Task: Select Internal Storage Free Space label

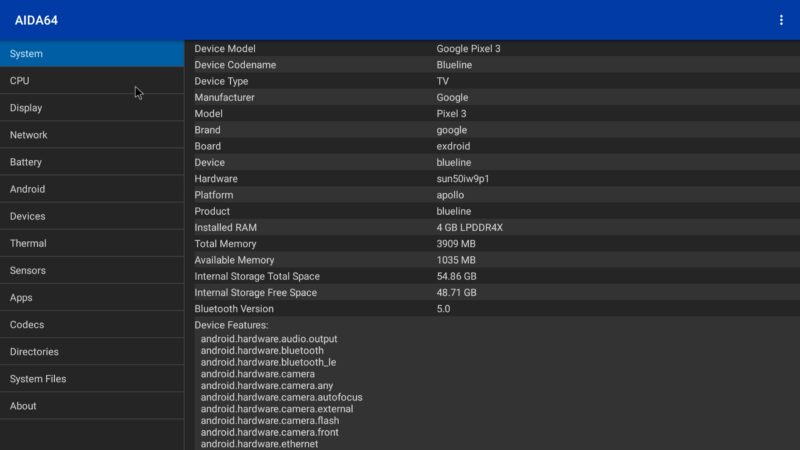Action: [255, 293]
